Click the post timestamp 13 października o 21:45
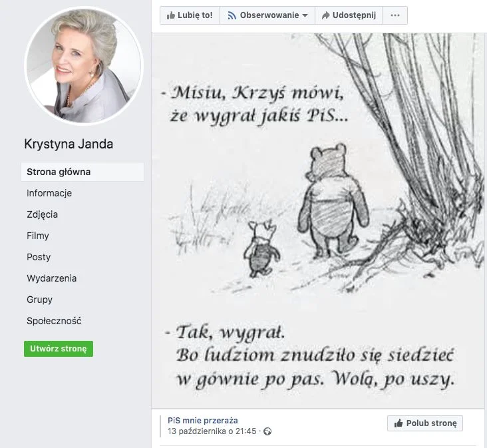Viewport: 487px width, 448px height. click(x=212, y=431)
